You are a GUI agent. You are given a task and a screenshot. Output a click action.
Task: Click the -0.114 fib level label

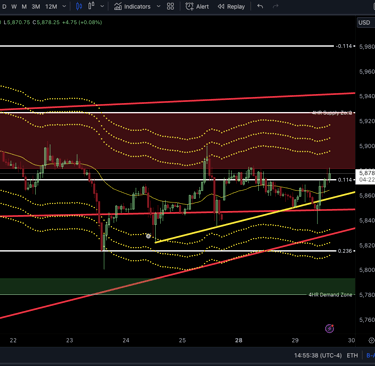(344, 46)
